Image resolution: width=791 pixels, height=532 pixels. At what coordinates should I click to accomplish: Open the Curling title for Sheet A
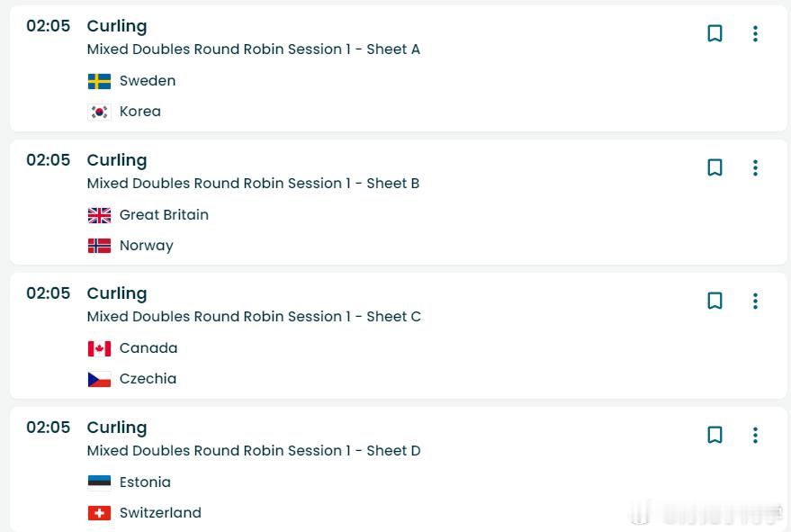pos(117,26)
